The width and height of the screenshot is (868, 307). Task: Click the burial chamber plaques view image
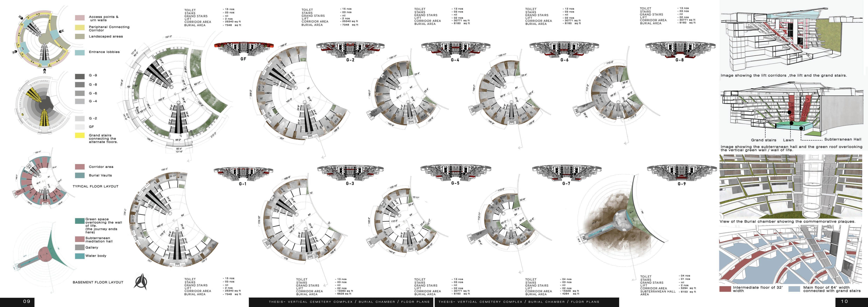(790, 186)
